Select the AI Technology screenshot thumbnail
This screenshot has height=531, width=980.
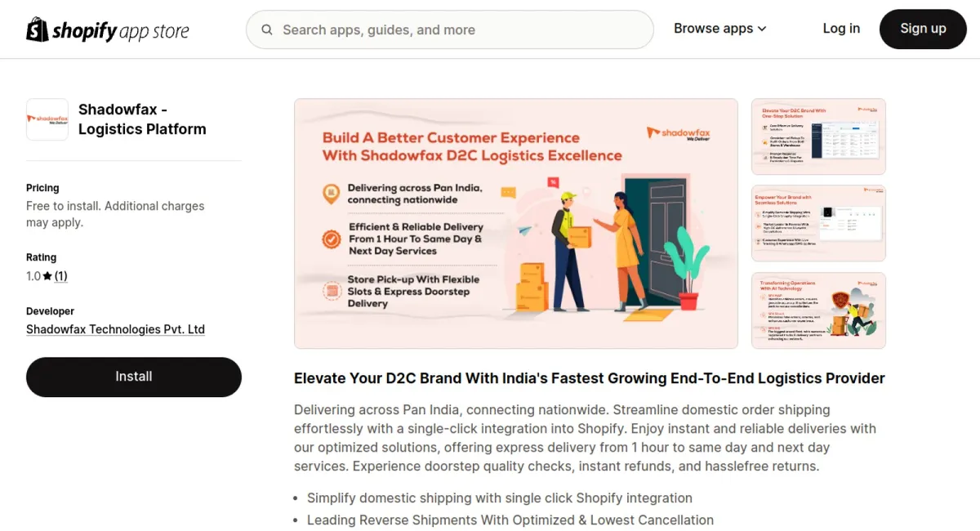click(817, 310)
